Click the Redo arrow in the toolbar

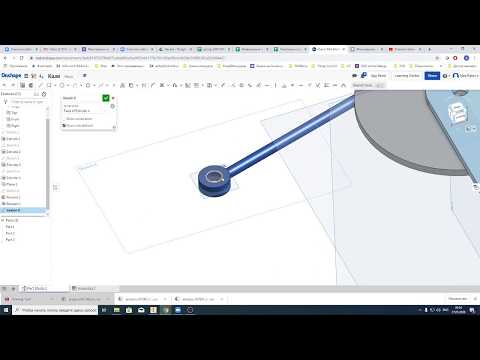pos(13,85)
